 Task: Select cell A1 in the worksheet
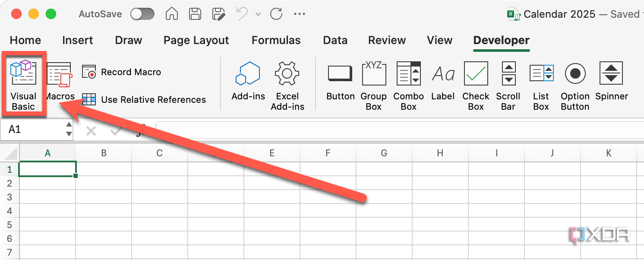[x=47, y=169]
